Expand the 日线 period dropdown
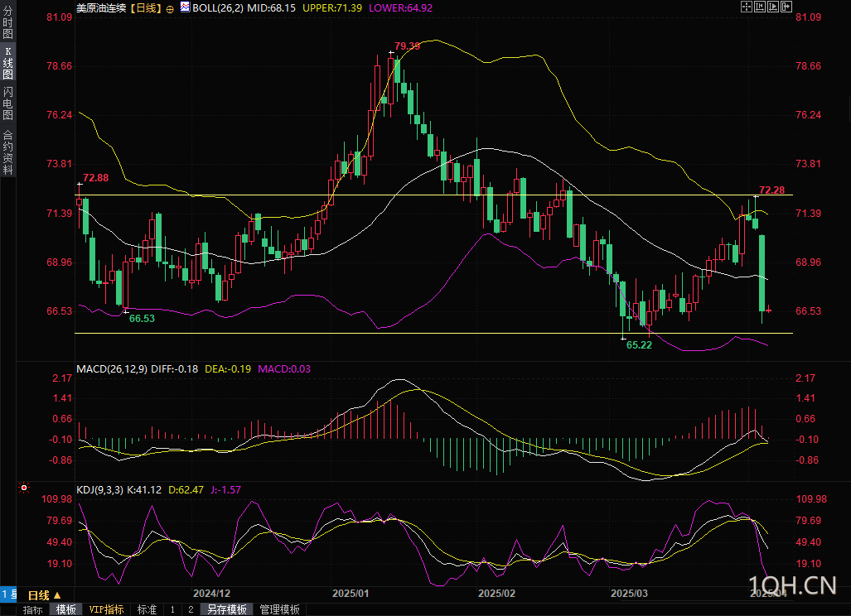This screenshot has height=616, width=851. coord(45,594)
